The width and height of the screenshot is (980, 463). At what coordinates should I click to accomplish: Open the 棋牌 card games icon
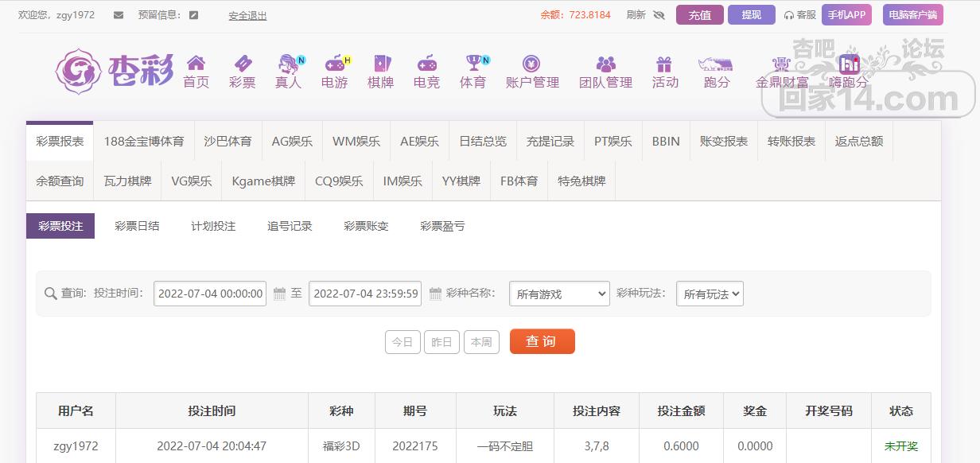(x=381, y=64)
